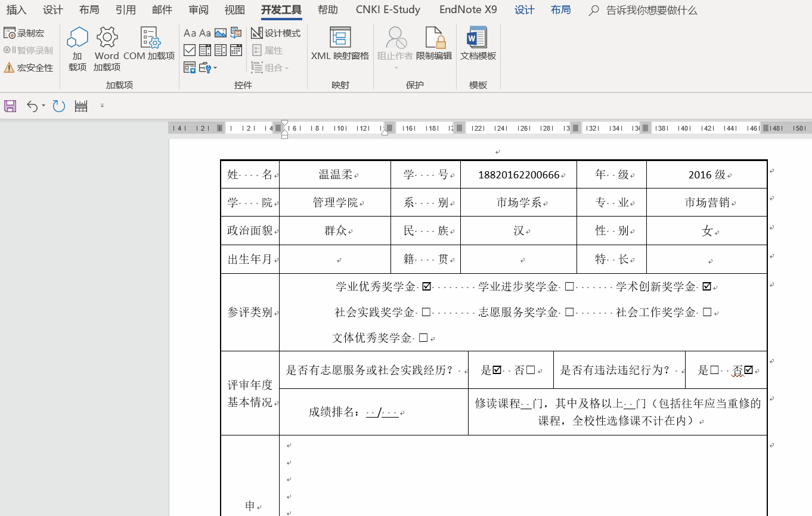Check the 学业进步奖学金 checkbox
The image size is (812, 516).
point(569,287)
